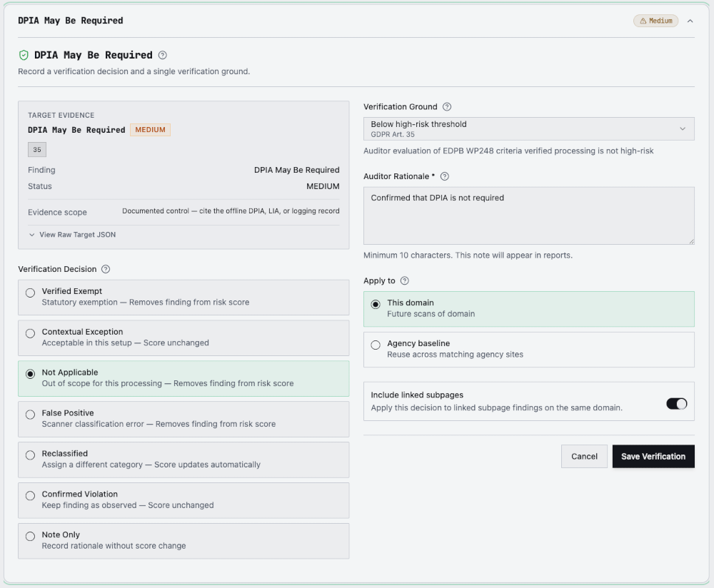This screenshot has height=588, width=714.
Task: Click help icon next to DPIA May Be Required heading
Action: (163, 55)
